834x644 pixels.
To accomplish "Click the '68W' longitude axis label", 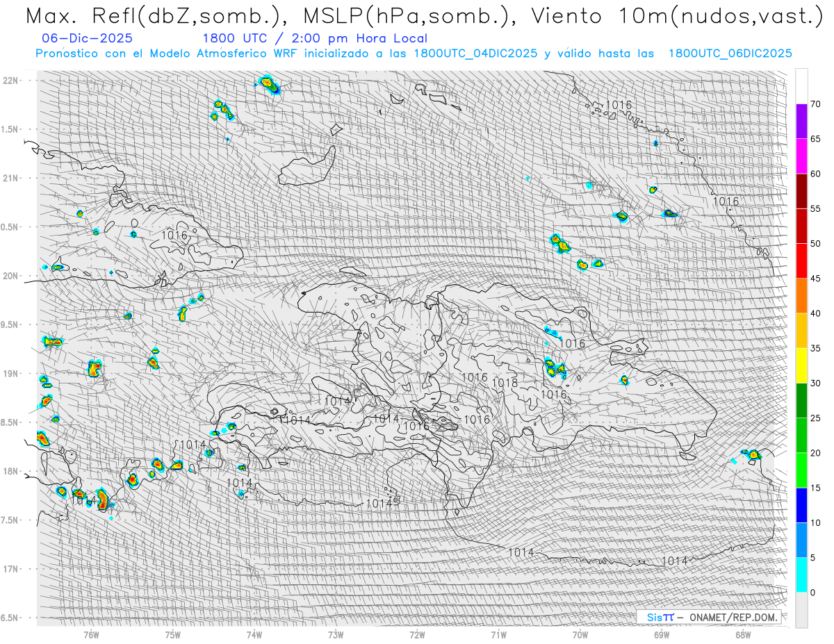I will tap(742, 634).
